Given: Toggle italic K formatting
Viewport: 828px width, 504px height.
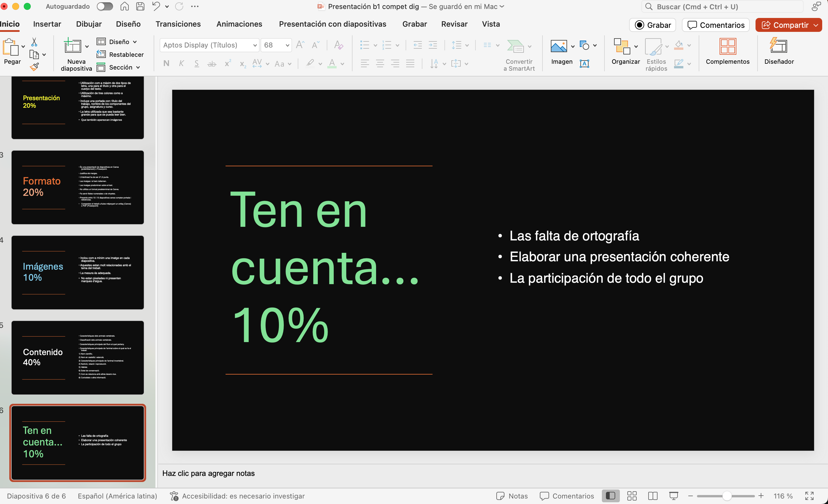Looking at the screenshot, I should [181, 63].
